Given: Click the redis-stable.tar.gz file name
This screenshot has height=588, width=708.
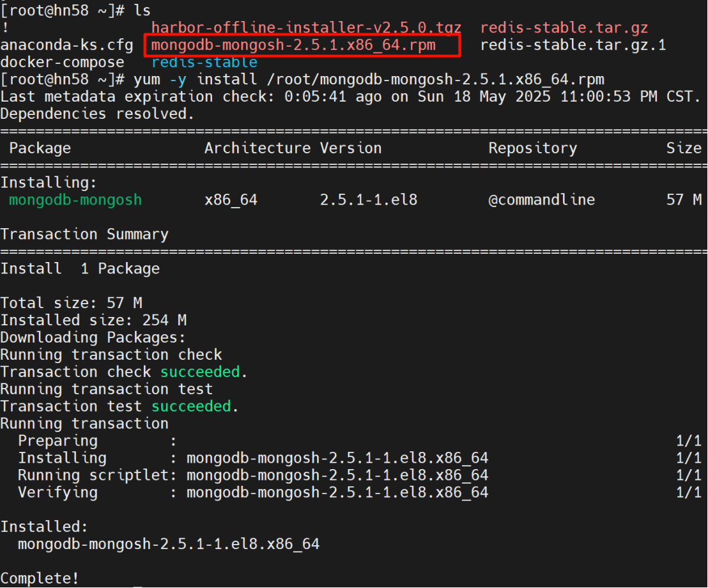Looking at the screenshot, I should (564, 28).
